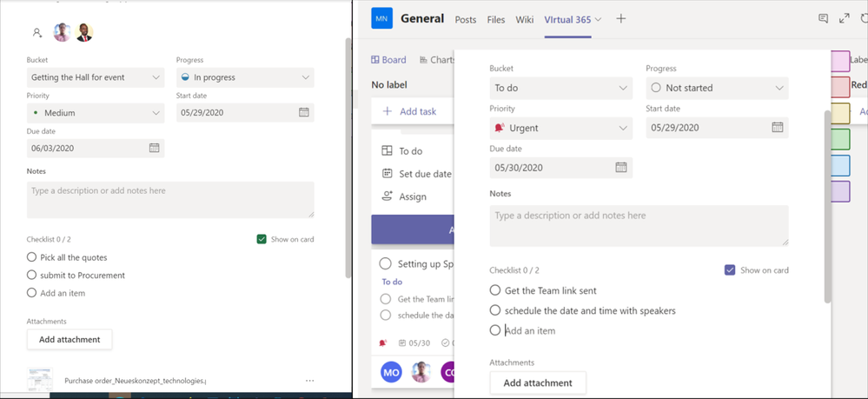Click the Setting up task card title
The height and width of the screenshot is (399, 868).
(x=426, y=263)
